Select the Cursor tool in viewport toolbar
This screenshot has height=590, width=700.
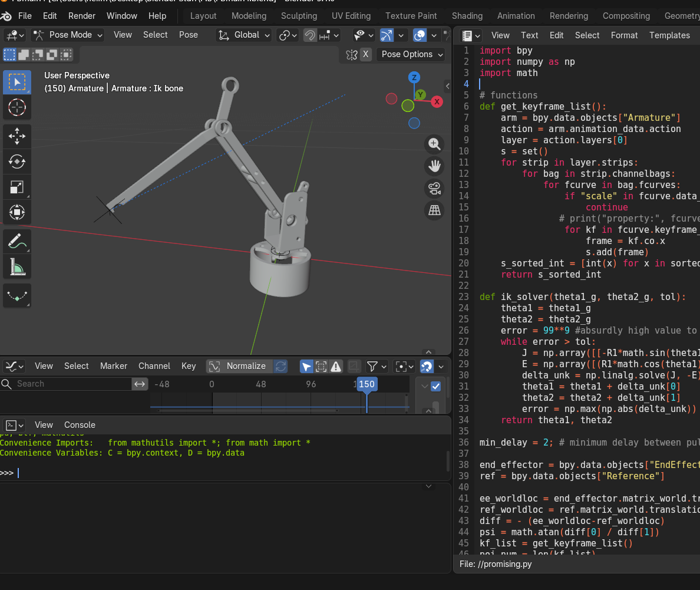click(x=17, y=107)
